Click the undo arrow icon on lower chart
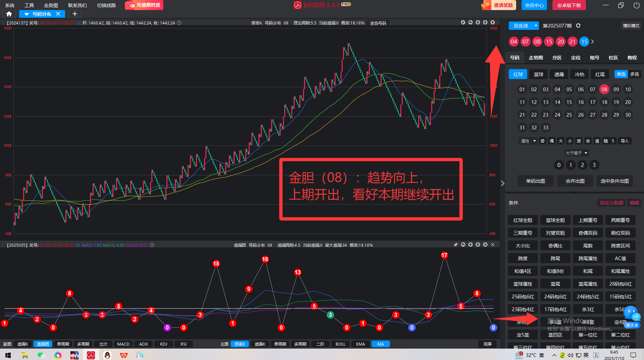The height and width of the screenshot is (360, 644). tap(463, 245)
